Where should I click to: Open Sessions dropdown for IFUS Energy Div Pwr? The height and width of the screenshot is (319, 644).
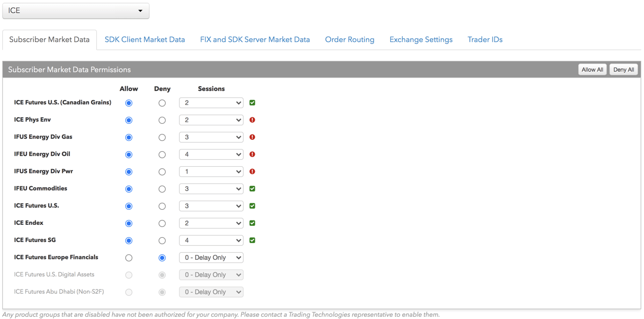211,172
